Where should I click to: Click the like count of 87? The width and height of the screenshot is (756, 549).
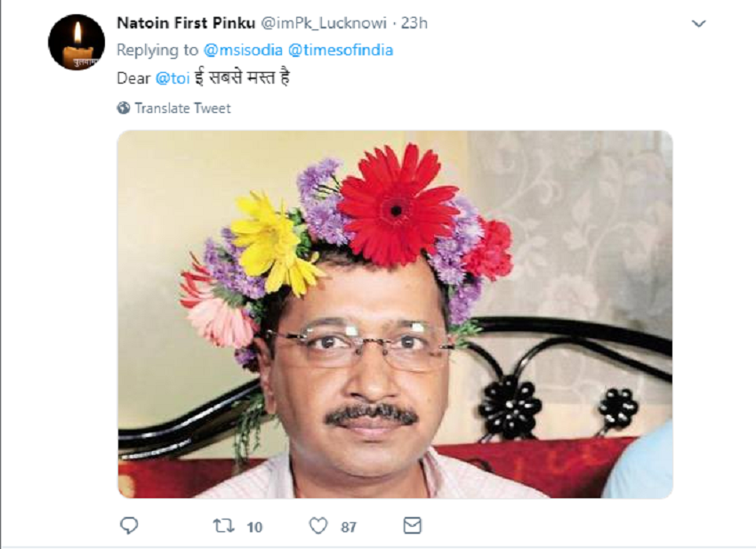coord(349,527)
